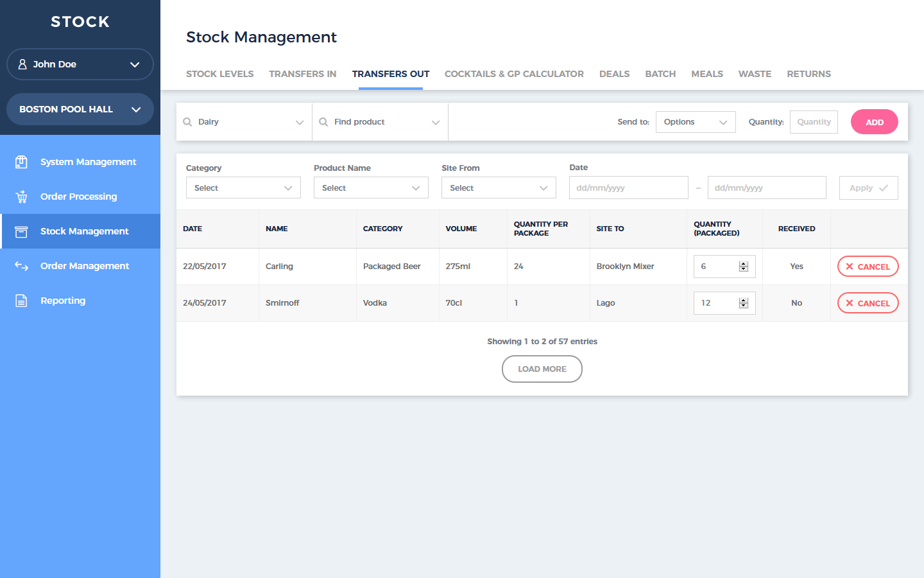This screenshot has width=924, height=578.
Task: Click Load More to show more entries
Action: (x=542, y=369)
